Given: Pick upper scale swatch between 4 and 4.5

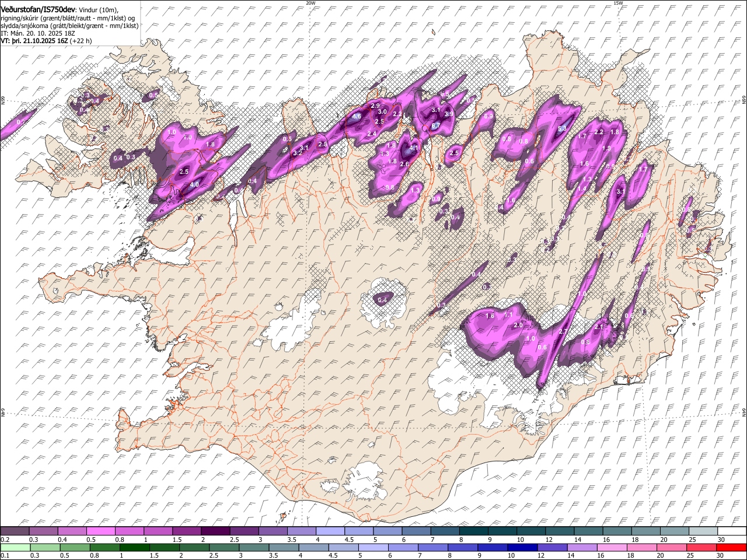Looking at the screenshot, I should click(x=329, y=531).
